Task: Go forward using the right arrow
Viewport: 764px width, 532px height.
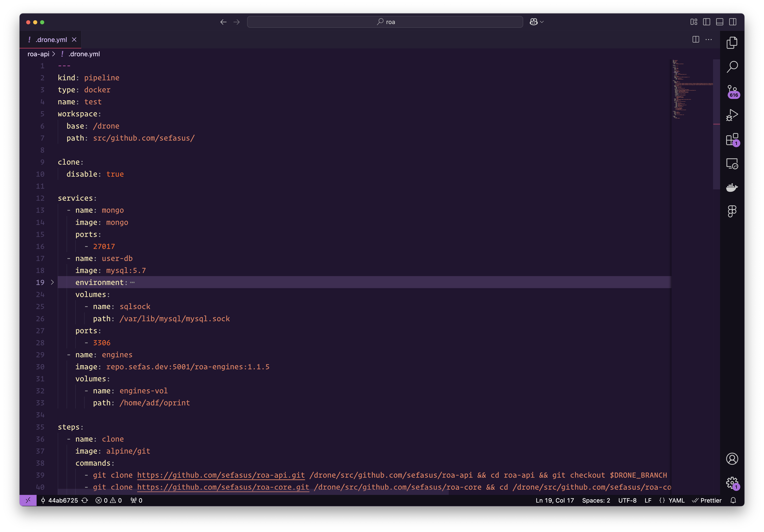Action: 237,22
